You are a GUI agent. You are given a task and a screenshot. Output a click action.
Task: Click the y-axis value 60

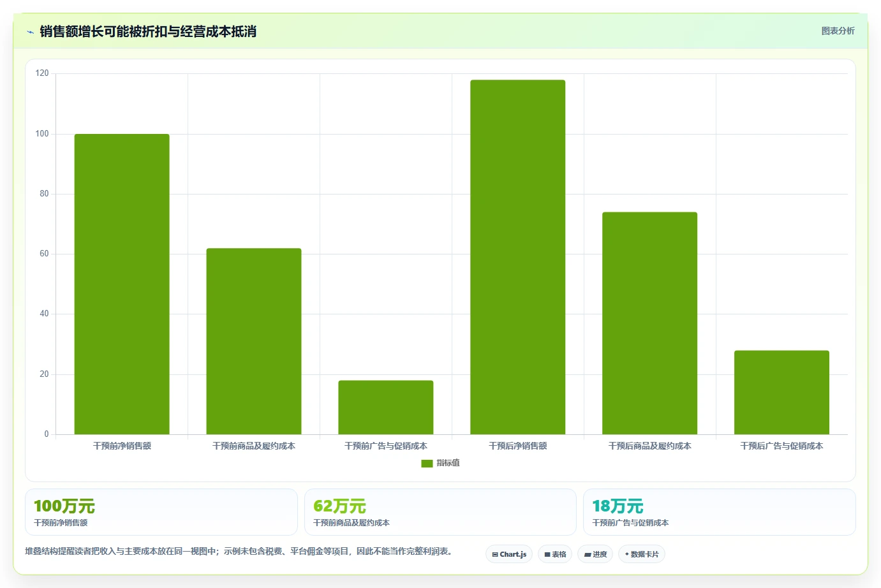(44, 254)
